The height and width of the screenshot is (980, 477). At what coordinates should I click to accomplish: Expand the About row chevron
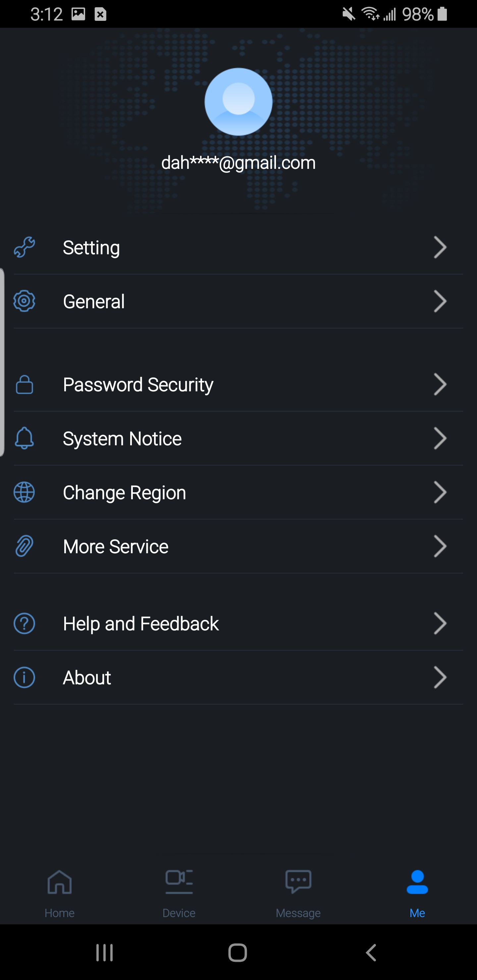(440, 677)
